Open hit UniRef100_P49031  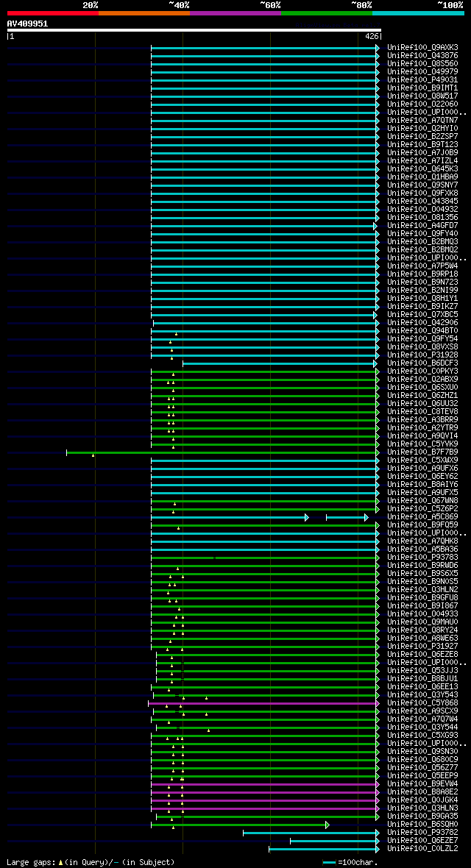click(x=422, y=79)
